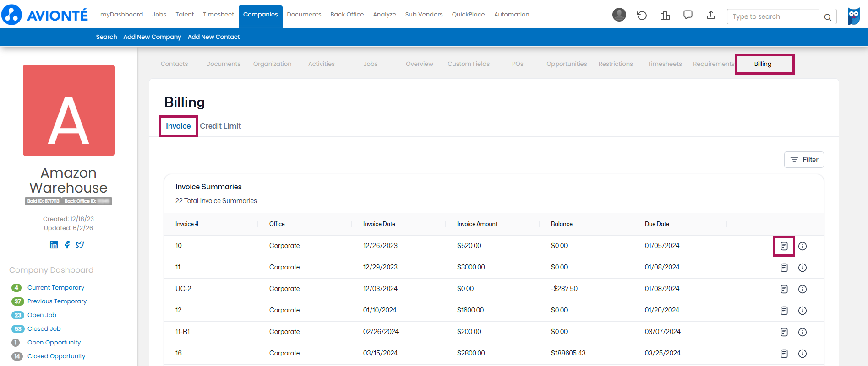Click the Avionté logo
This screenshot has width=868, height=366.
pyautogui.click(x=44, y=15)
